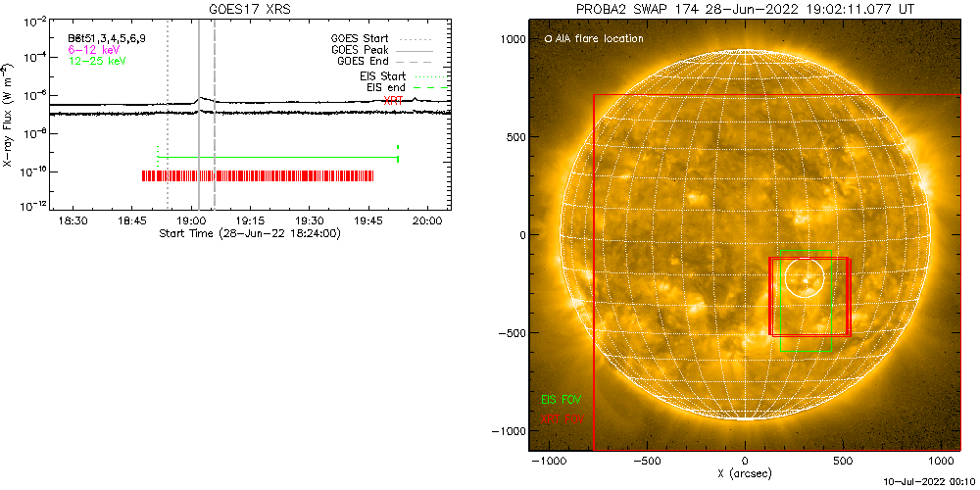Select the B8tS1,3,4,5,6,9 label
This screenshot has height=490, width=980.
click(x=108, y=38)
